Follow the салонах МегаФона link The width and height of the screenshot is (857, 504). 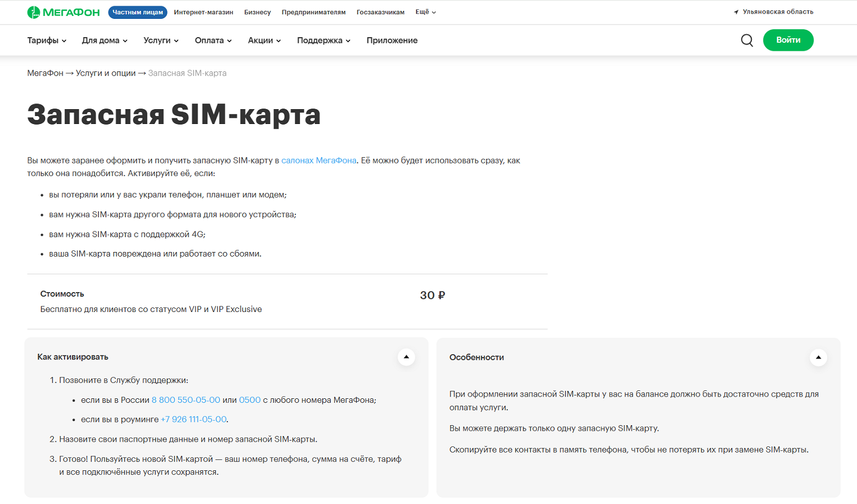tap(319, 161)
